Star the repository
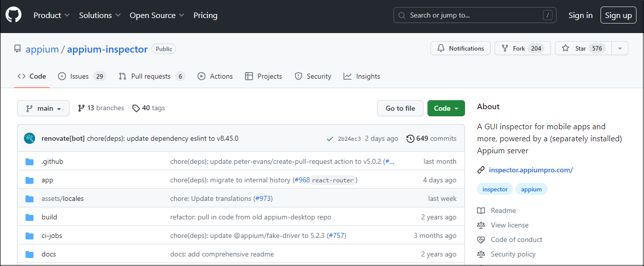This screenshot has height=266, width=644. coord(583,48)
